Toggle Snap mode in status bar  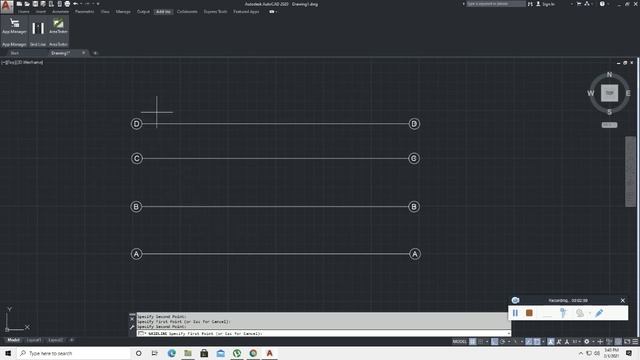pyautogui.click(x=481, y=342)
